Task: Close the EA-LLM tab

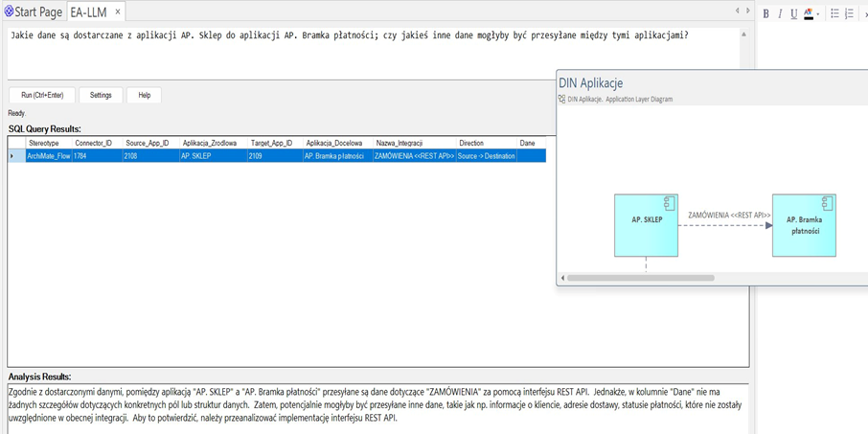Action: tap(118, 12)
